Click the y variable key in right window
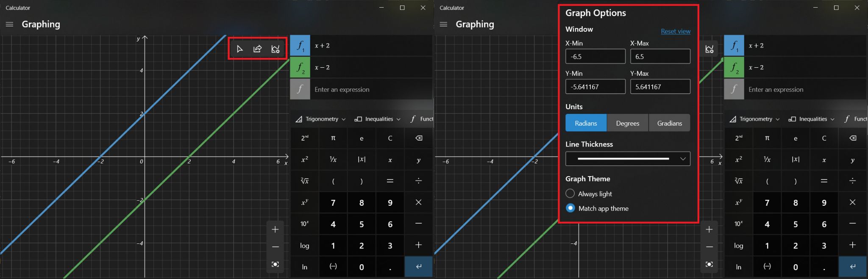 [x=852, y=160]
